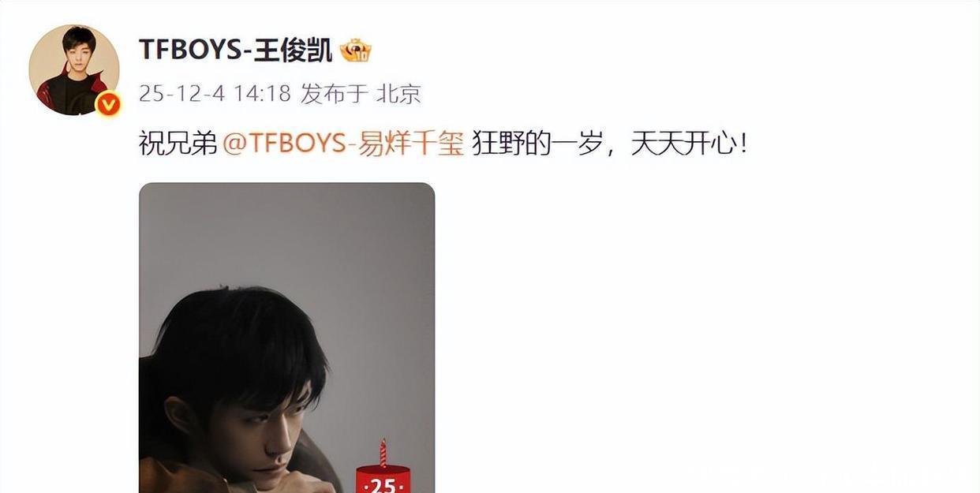Click the 发布于 label
The height and width of the screenshot is (493, 980).
pyautogui.click(x=335, y=94)
